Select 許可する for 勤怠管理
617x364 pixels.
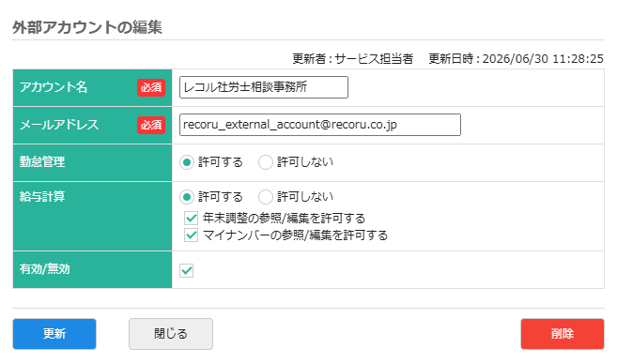tap(187, 162)
